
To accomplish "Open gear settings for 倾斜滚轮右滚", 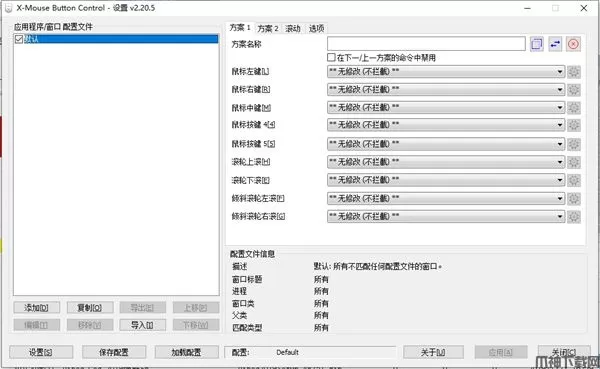I will (574, 217).
